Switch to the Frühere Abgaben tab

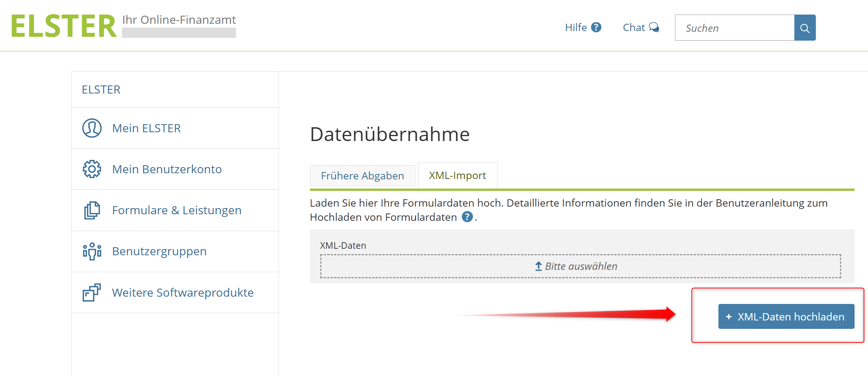coord(362,176)
